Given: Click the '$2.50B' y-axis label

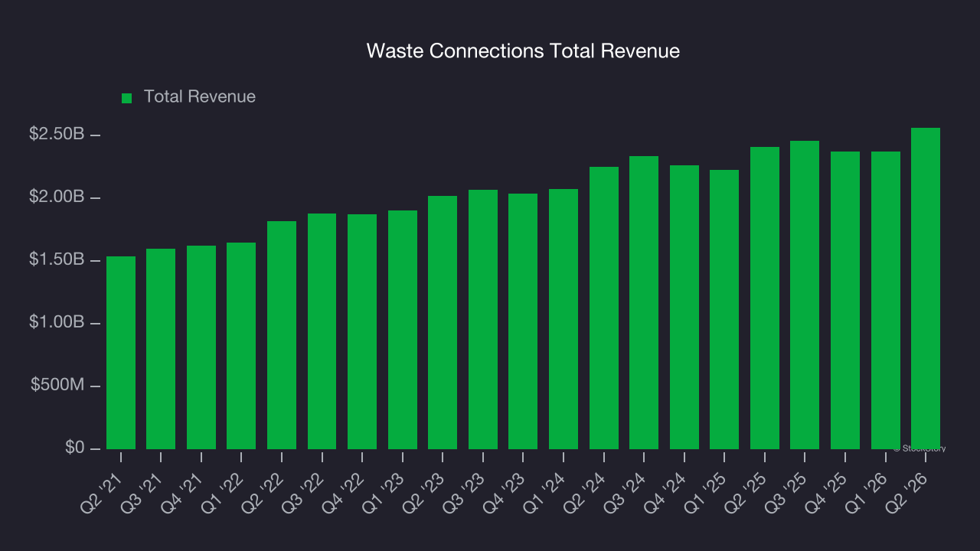Looking at the screenshot, I should pyautogui.click(x=57, y=134).
